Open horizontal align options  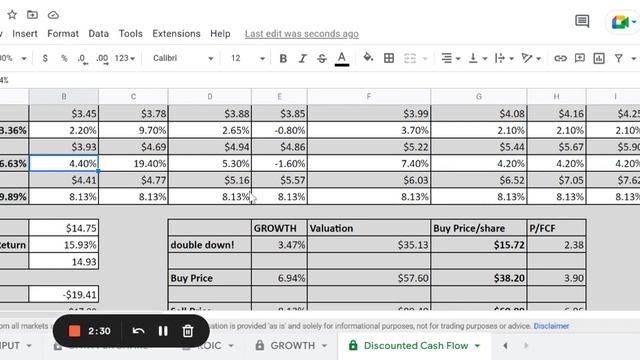451,58
